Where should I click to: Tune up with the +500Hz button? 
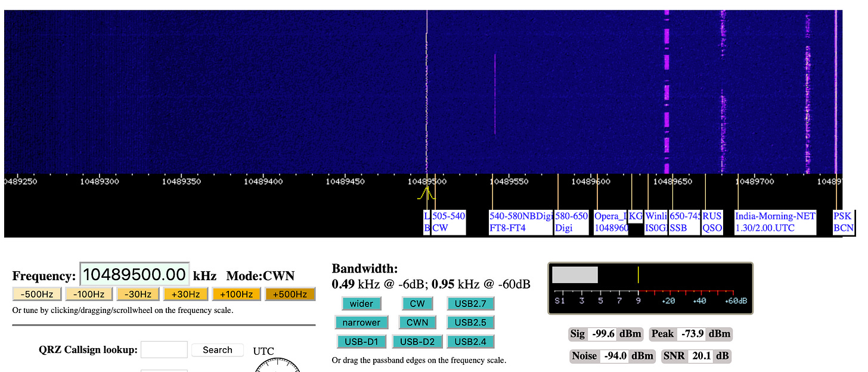(290, 294)
